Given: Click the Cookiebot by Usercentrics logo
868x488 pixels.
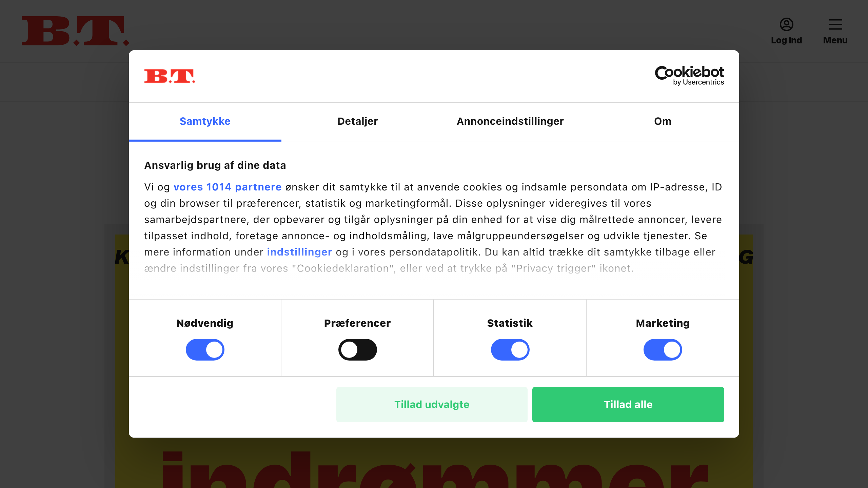Looking at the screenshot, I should coord(689,76).
